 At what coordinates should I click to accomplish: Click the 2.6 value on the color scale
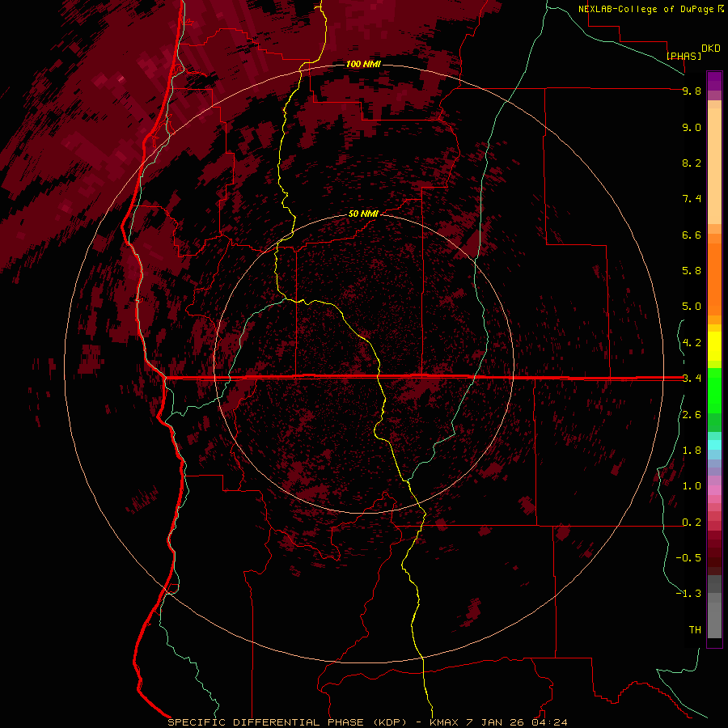point(692,415)
